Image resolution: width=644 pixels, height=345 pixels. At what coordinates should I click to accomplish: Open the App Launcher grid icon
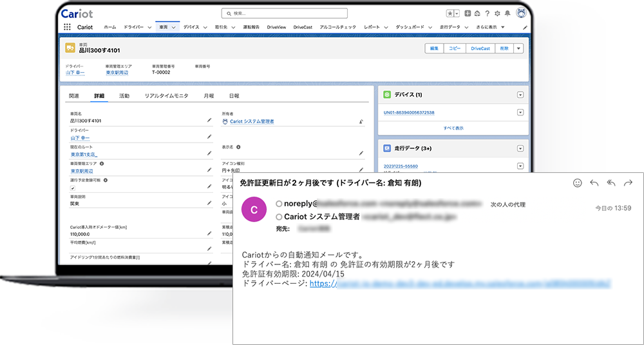tap(67, 27)
